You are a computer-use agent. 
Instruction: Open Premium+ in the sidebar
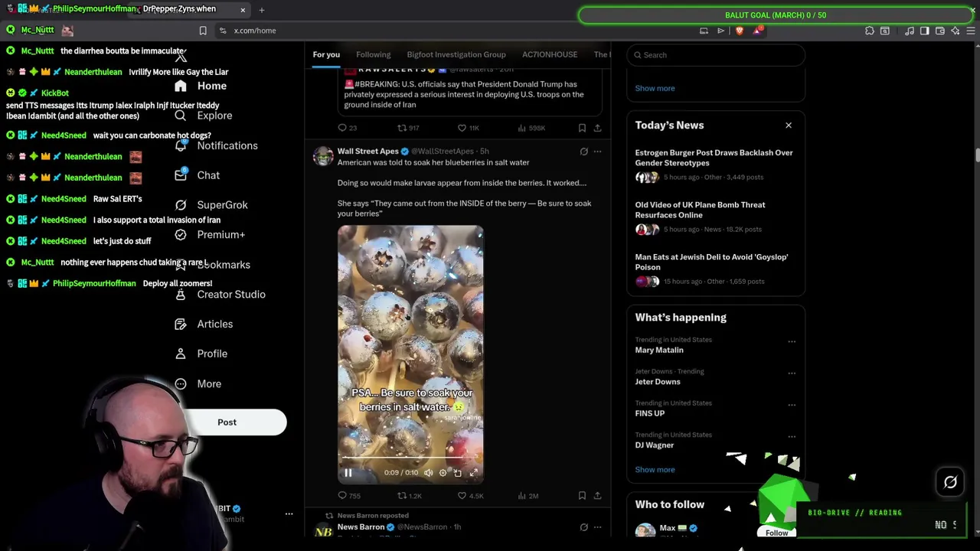(x=210, y=235)
